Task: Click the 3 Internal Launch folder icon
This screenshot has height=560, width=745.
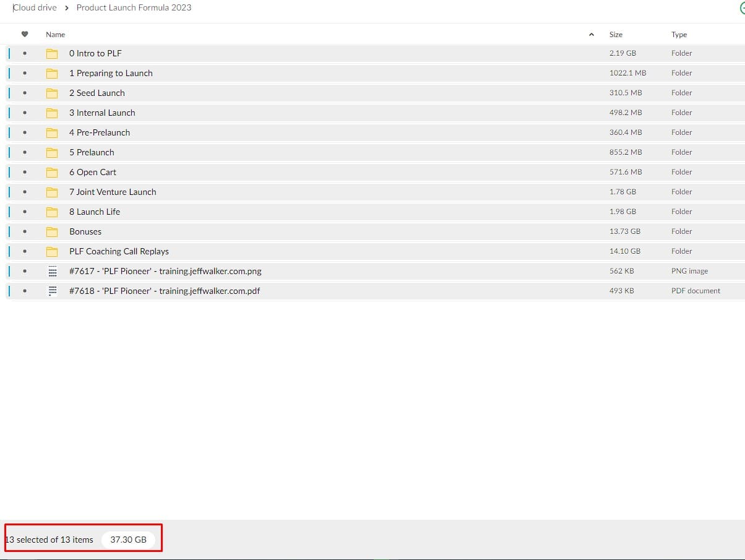Action: 52,113
